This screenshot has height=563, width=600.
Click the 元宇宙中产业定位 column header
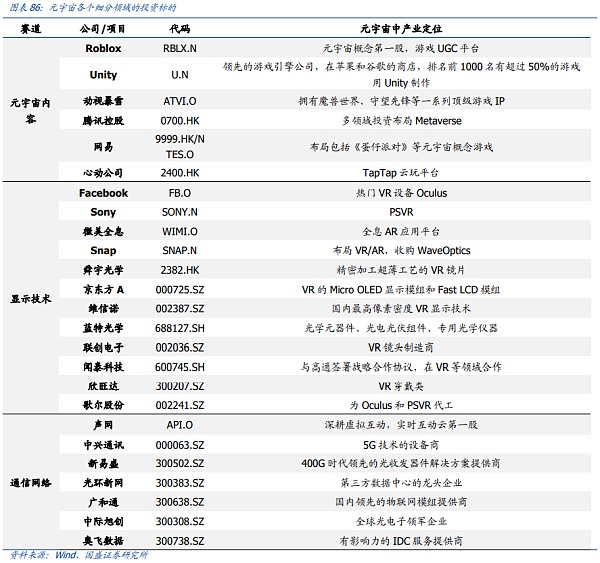401,29
